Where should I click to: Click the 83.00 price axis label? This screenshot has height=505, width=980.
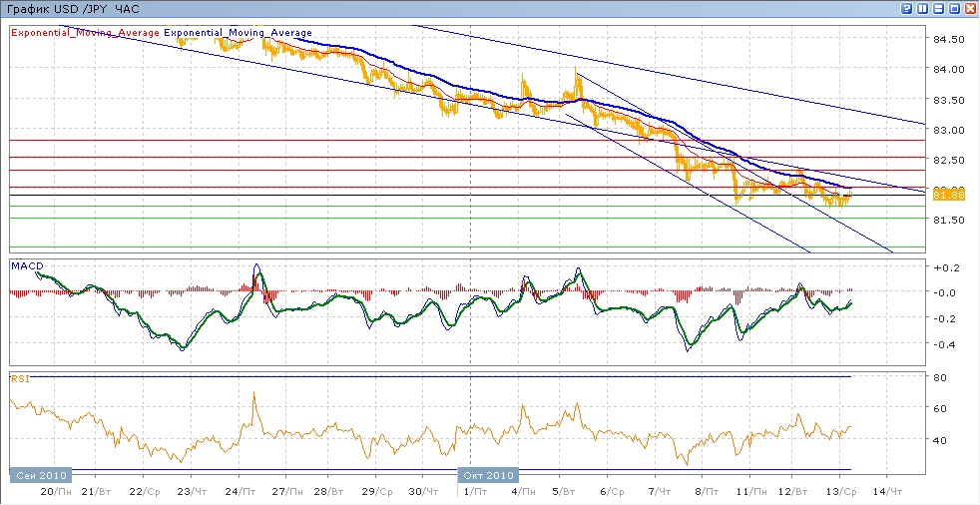click(x=948, y=131)
